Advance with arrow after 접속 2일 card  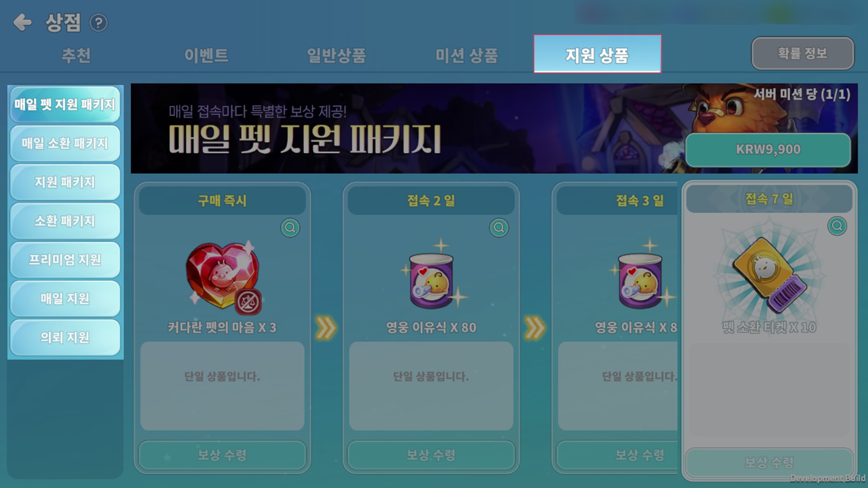pyautogui.click(x=535, y=328)
